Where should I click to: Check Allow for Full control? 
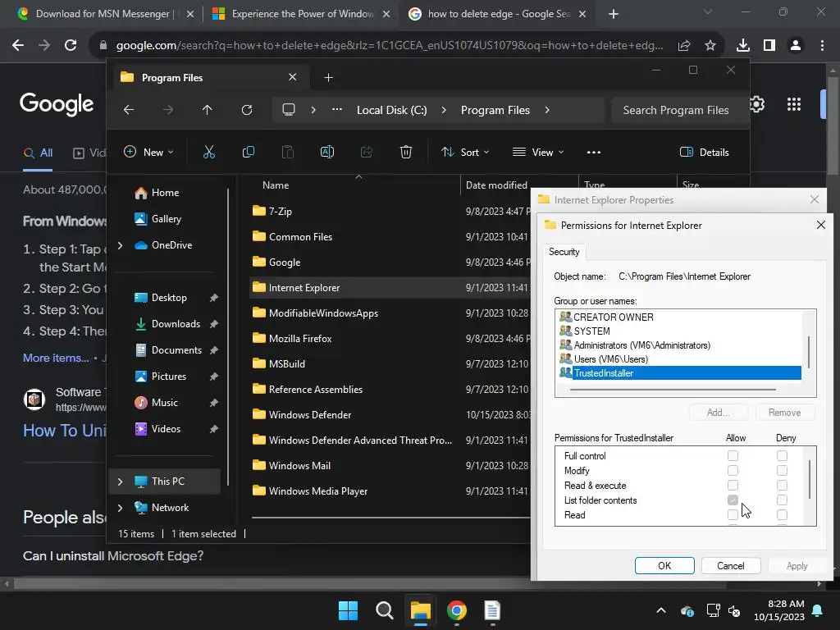tap(733, 456)
